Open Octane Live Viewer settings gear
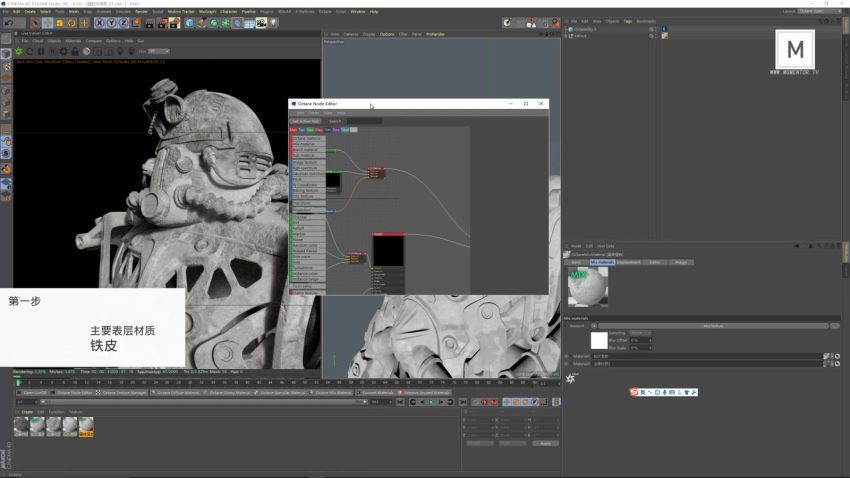Image resolution: width=850 pixels, height=478 pixels. 63,51
